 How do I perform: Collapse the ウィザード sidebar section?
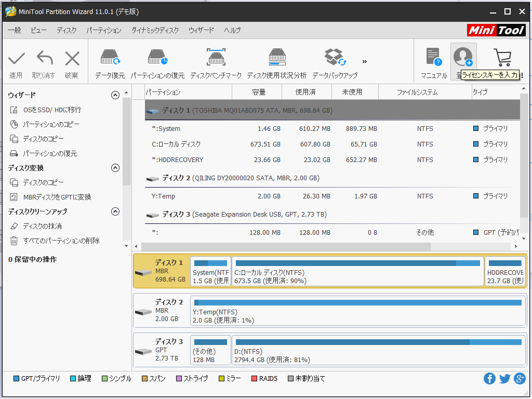click(x=115, y=95)
